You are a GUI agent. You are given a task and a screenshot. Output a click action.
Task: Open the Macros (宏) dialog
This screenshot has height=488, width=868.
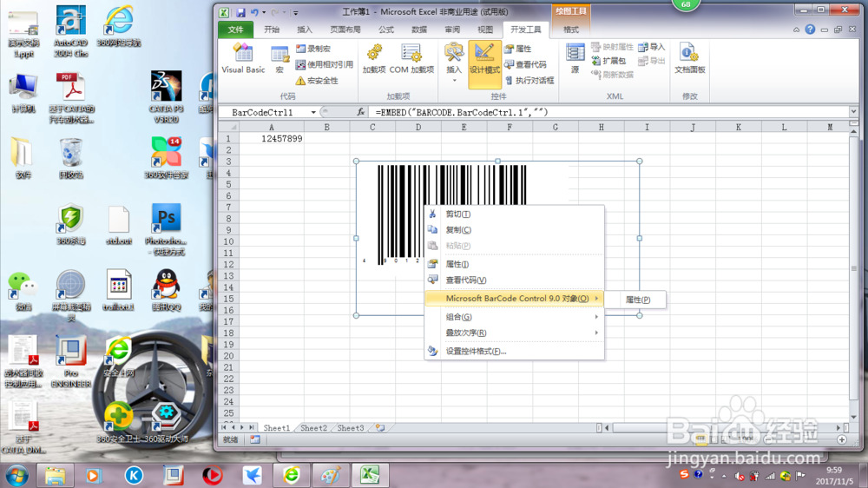point(279,59)
